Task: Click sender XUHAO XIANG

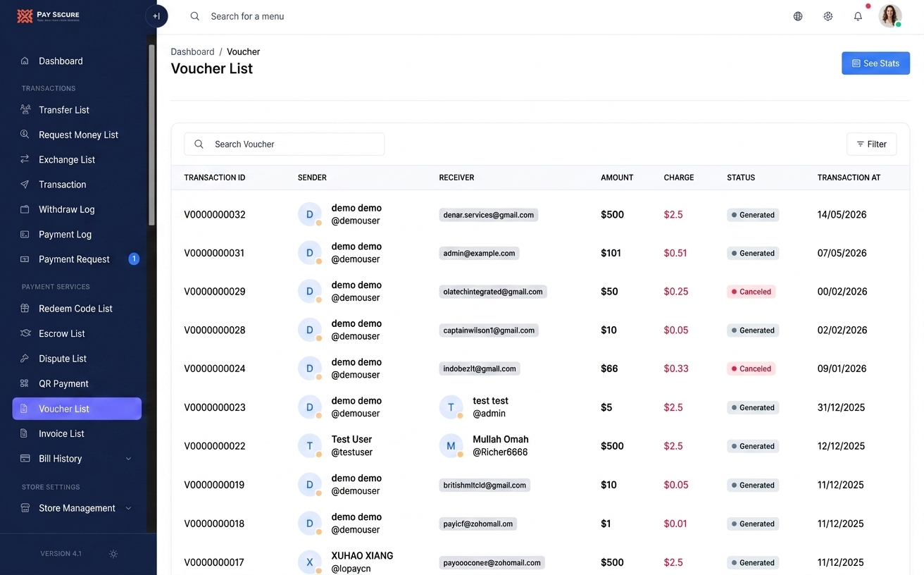Action: click(362, 556)
